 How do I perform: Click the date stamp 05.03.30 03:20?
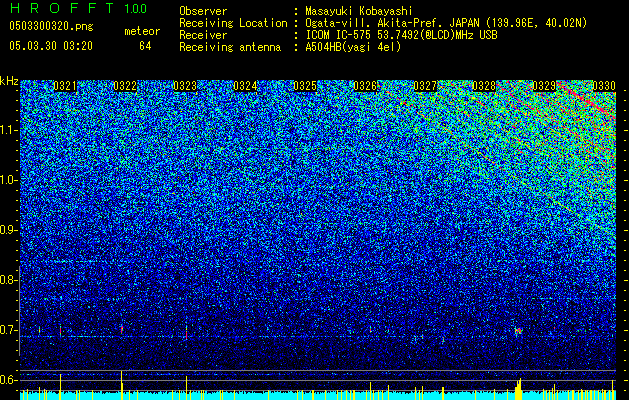51,46
